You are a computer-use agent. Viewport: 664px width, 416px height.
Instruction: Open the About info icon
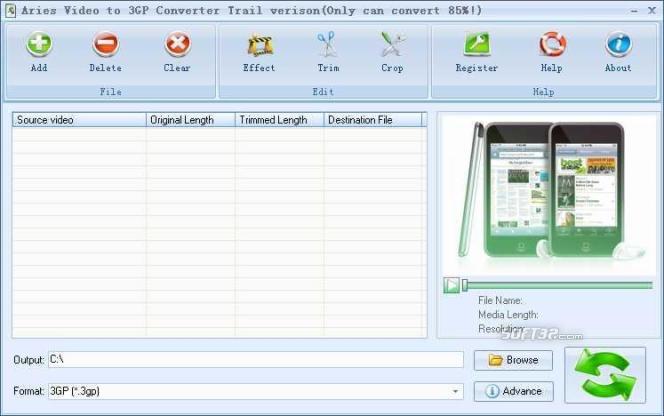[618, 44]
